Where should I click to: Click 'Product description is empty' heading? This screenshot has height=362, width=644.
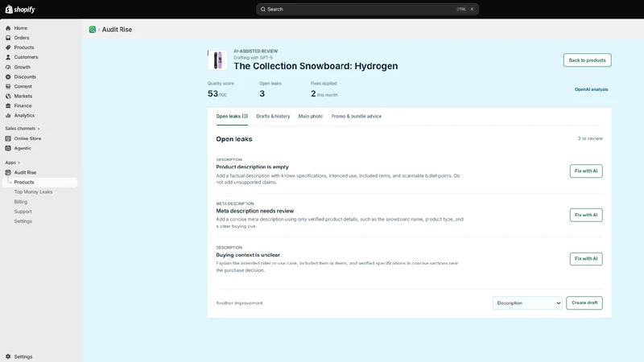pyautogui.click(x=253, y=167)
